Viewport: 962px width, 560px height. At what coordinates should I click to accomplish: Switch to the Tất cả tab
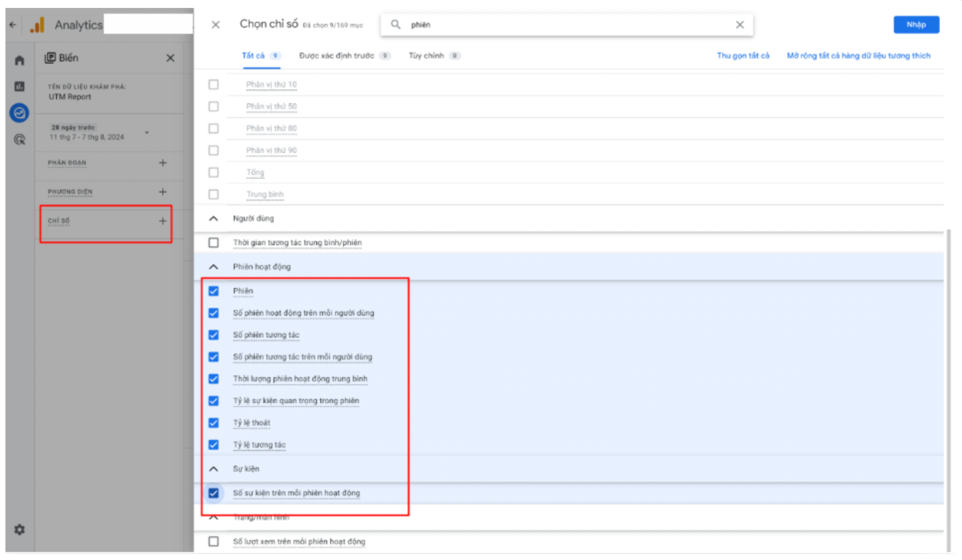261,56
